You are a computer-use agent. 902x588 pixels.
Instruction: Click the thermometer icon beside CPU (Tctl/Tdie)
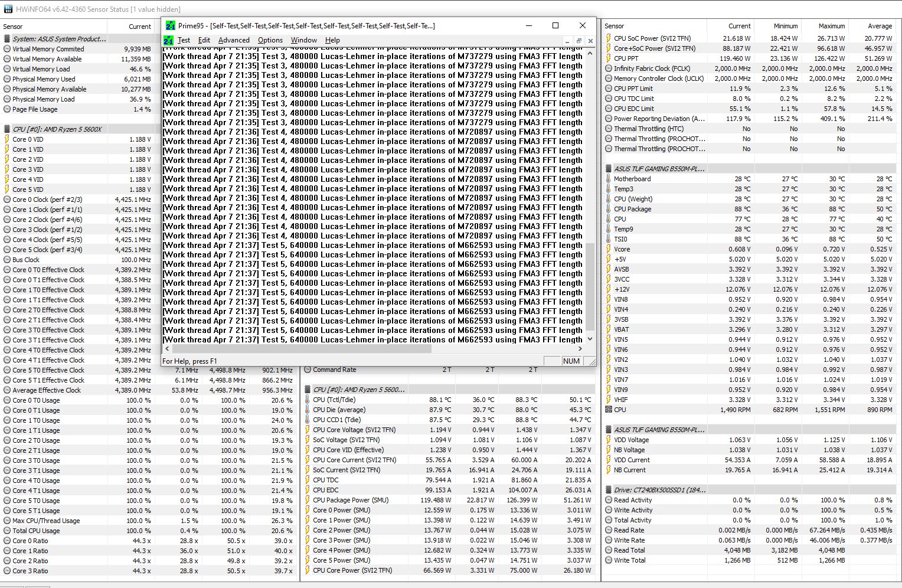[x=307, y=400]
